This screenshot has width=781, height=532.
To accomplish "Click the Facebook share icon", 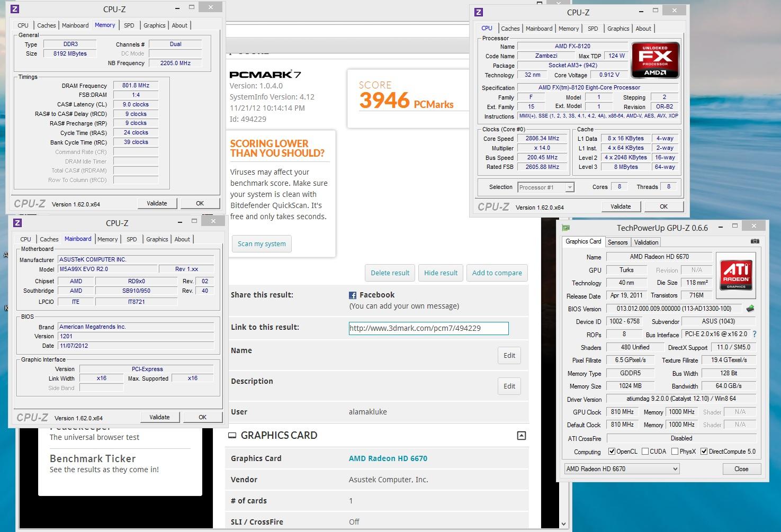I will point(353,295).
